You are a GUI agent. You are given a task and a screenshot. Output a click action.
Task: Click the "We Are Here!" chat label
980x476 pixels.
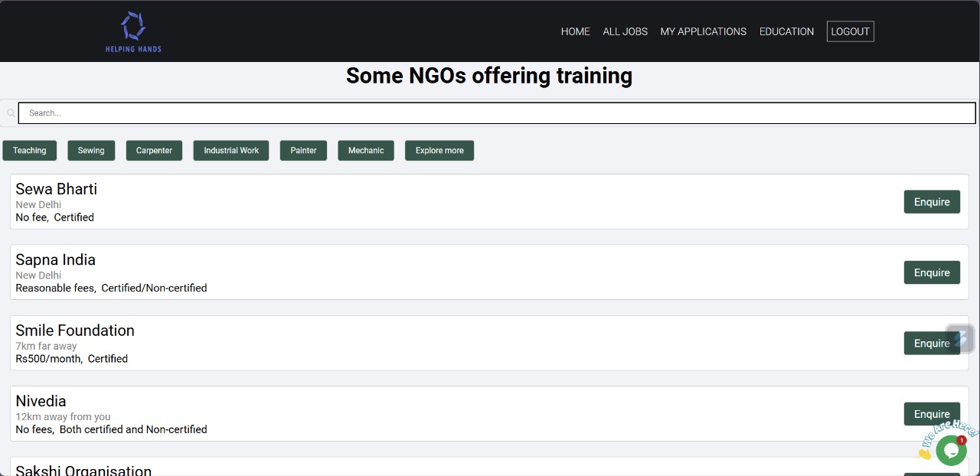point(949,435)
